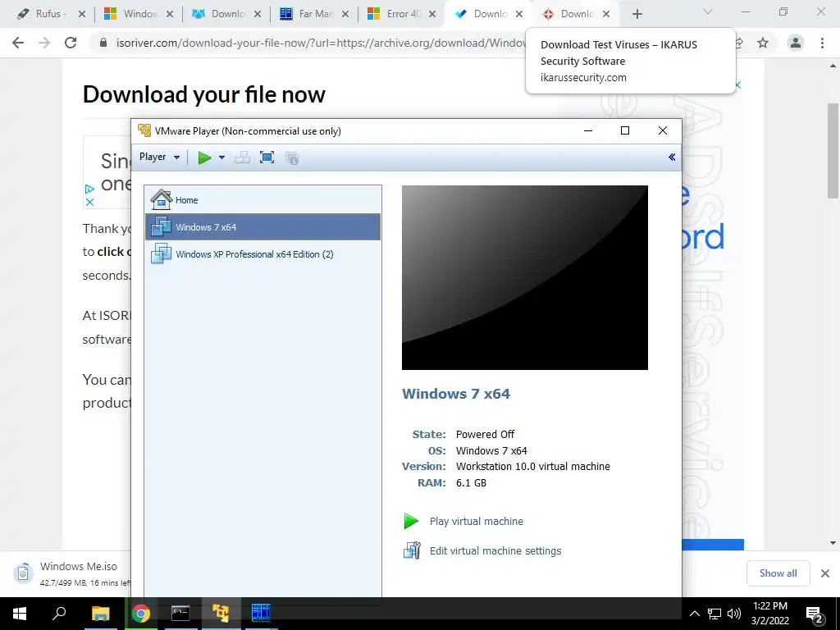Bookmark this page with the star icon
840x630 pixels.
(x=763, y=43)
